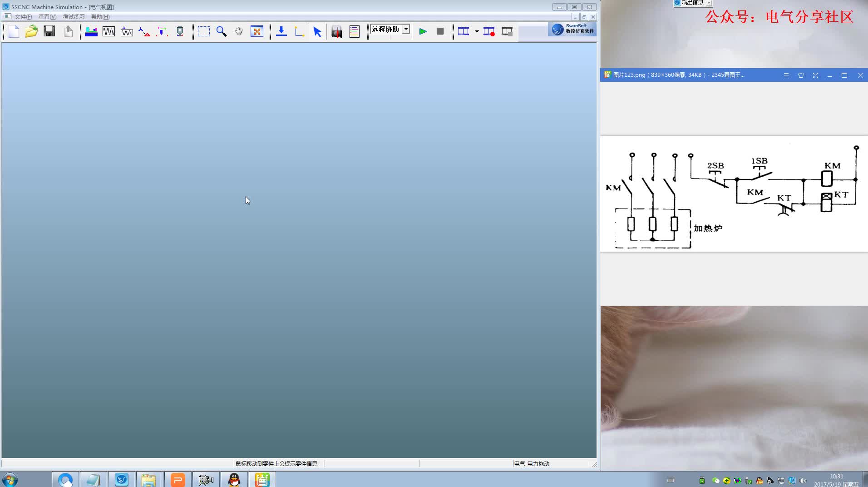
Task: Click the New file icon
Action: pyautogui.click(x=14, y=31)
